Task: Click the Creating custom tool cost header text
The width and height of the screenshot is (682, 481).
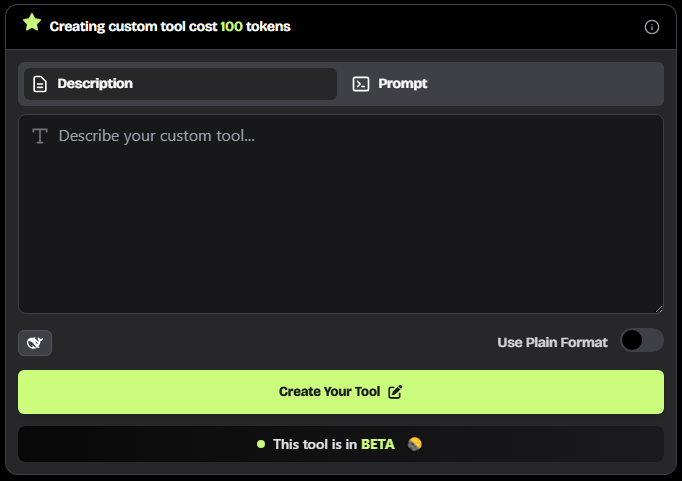Action: point(132,26)
